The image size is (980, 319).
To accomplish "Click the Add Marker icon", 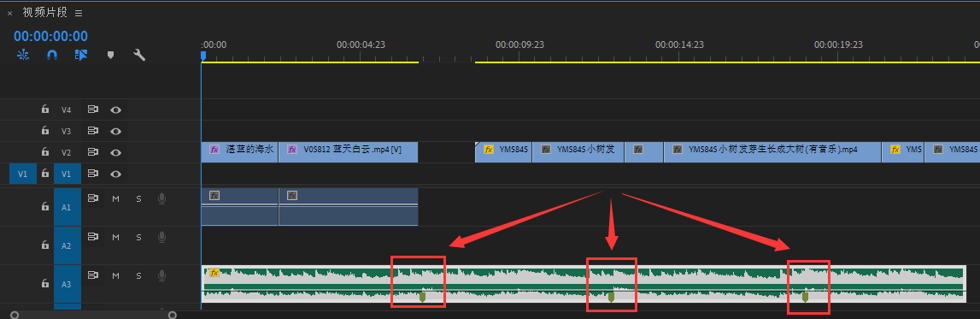I will [110, 55].
